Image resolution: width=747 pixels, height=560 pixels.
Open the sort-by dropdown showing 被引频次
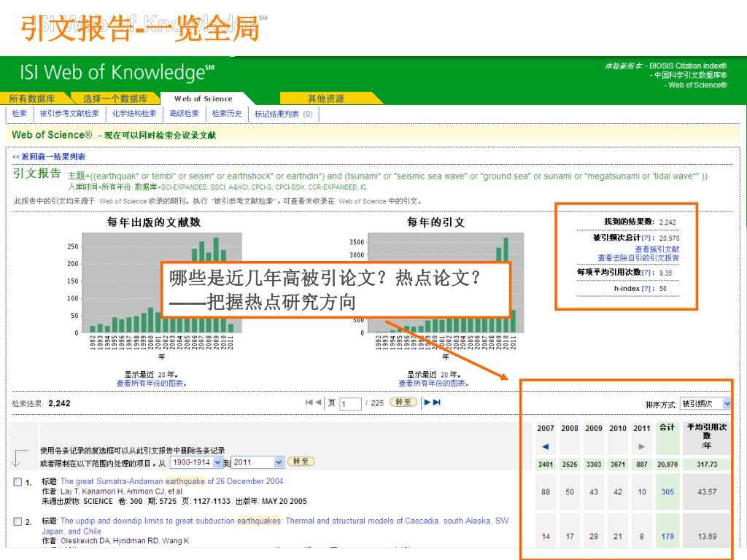pyautogui.click(x=705, y=404)
